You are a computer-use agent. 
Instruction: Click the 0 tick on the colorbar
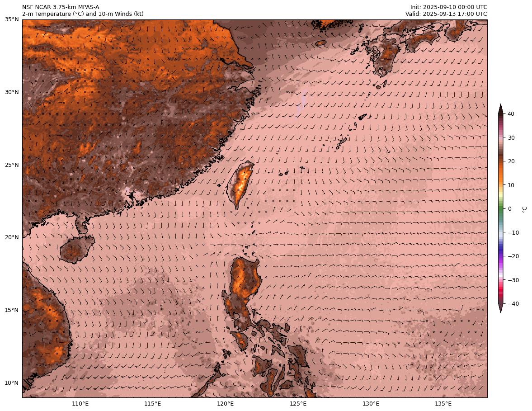[x=509, y=209]
